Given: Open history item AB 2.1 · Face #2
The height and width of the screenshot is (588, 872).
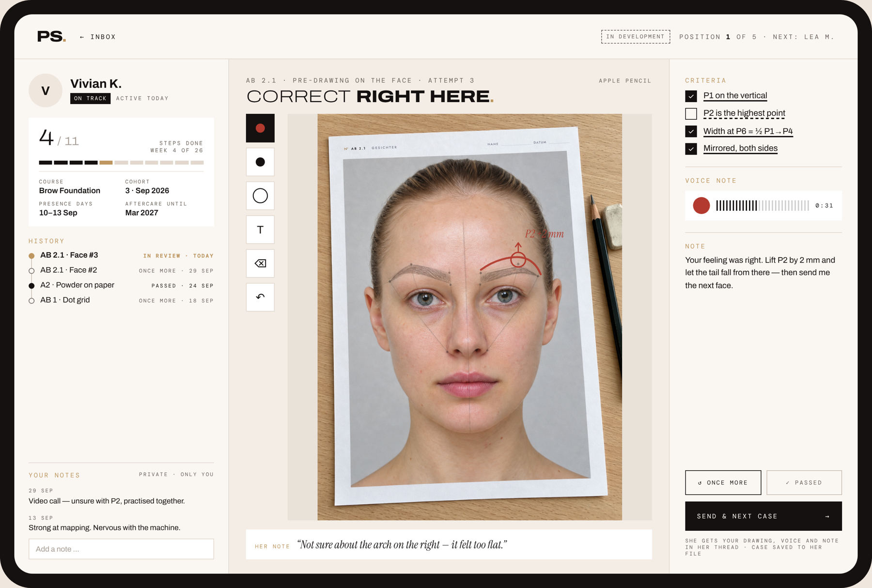Looking at the screenshot, I should tap(121, 270).
